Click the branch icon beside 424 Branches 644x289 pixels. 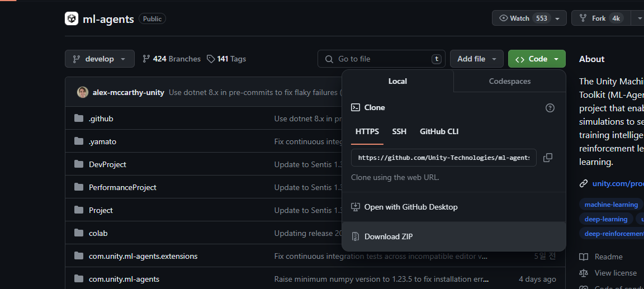click(x=146, y=59)
